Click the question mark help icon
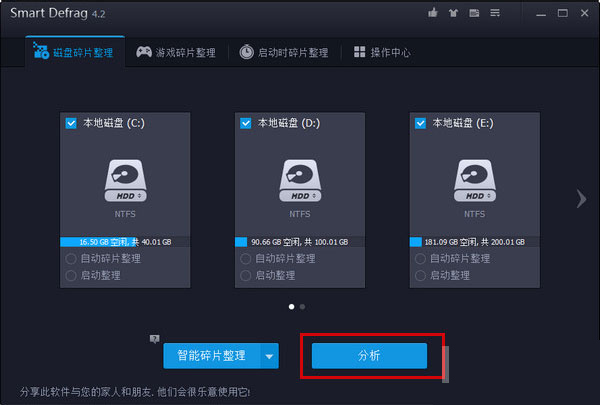Viewport: 600px width, 405px height. coord(154,339)
